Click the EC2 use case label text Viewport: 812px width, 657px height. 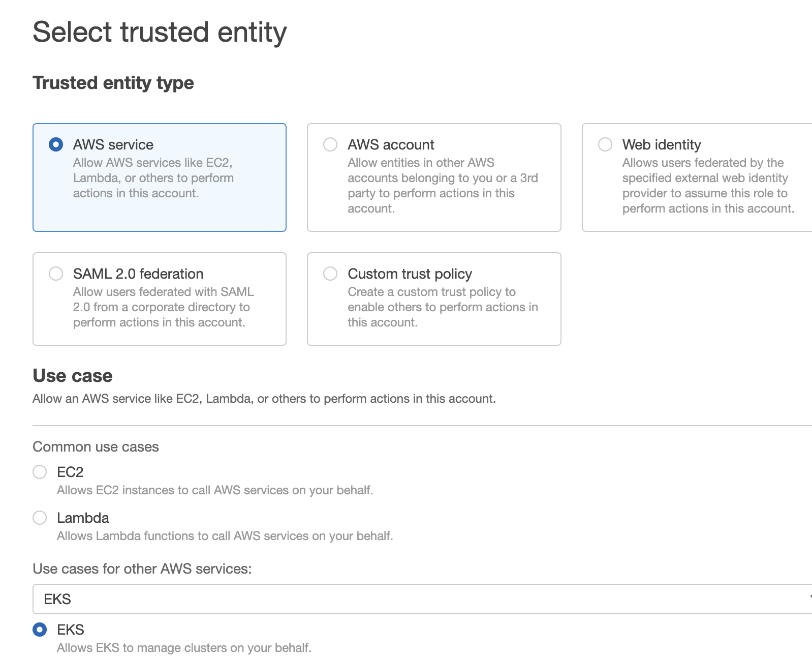click(x=71, y=472)
